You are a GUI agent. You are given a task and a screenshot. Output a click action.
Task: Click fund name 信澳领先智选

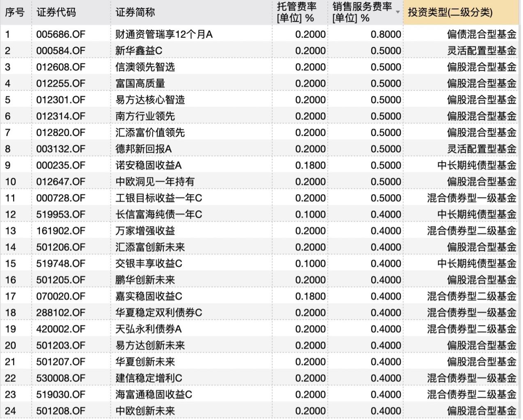145,67
